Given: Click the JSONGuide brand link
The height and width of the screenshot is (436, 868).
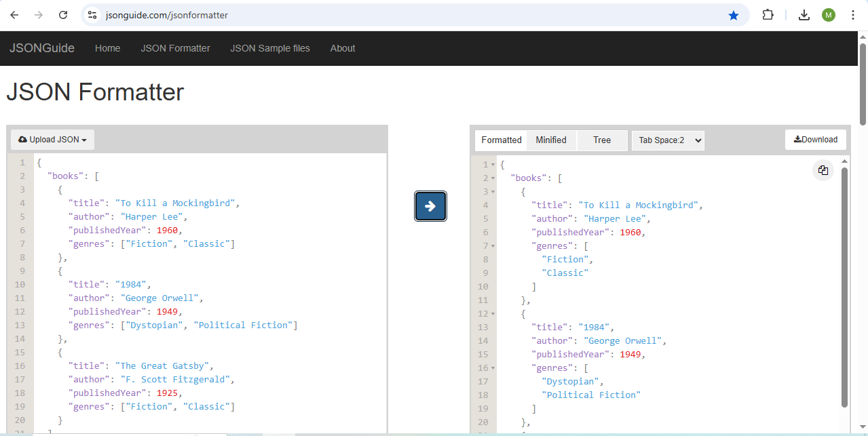Looking at the screenshot, I should click(42, 48).
